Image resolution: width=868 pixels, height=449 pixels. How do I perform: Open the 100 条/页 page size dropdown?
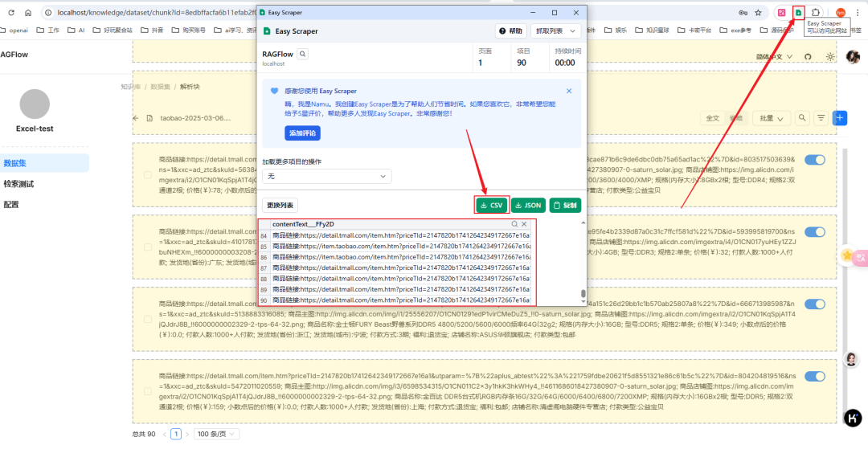[x=216, y=434]
